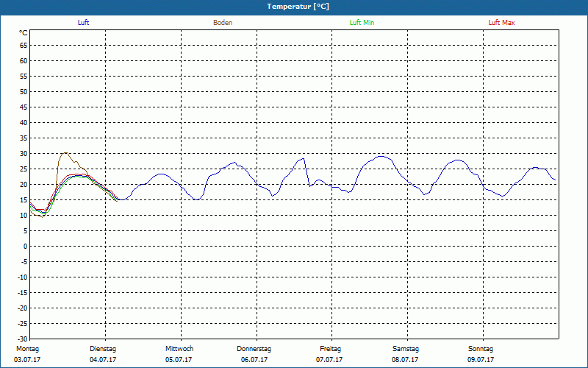Click the y-axis value '-25'
Viewport: 588px width, 368px height.
pos(23,323)
